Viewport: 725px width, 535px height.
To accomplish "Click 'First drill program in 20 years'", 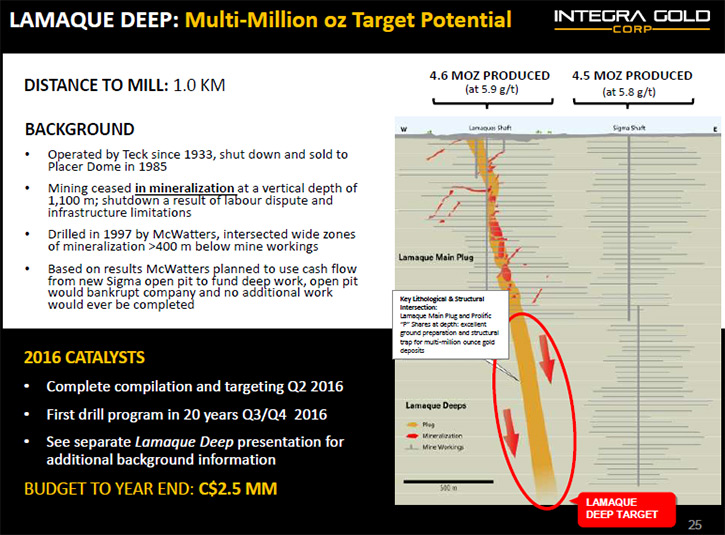I will 186,415.
